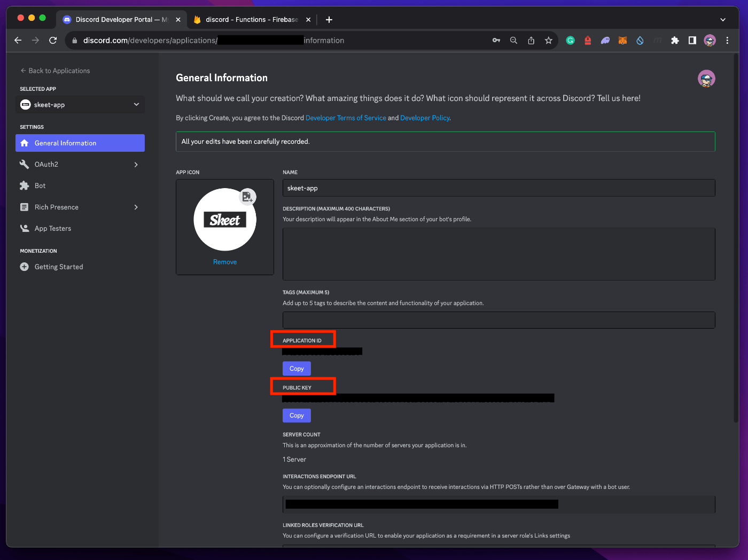Open the MetaMask fox extension
748x560 pixels.
point(622,41)
